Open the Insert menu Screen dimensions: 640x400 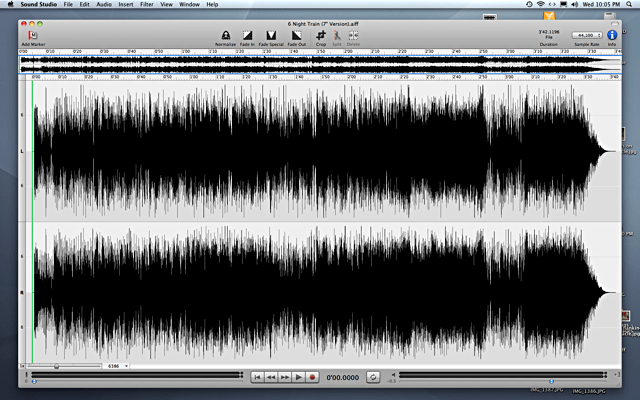click(x=126, y=5)
